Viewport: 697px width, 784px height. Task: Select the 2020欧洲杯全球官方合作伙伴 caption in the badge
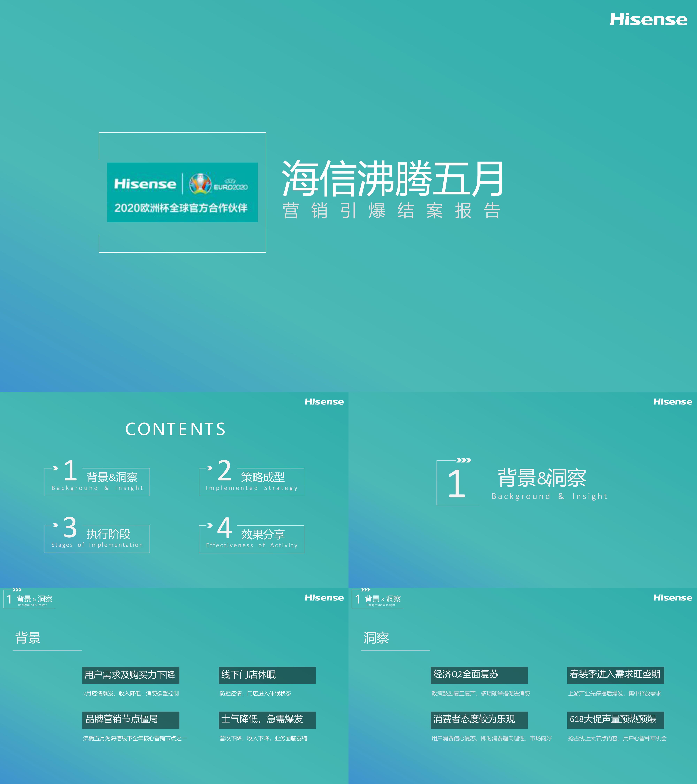(181, 208)
